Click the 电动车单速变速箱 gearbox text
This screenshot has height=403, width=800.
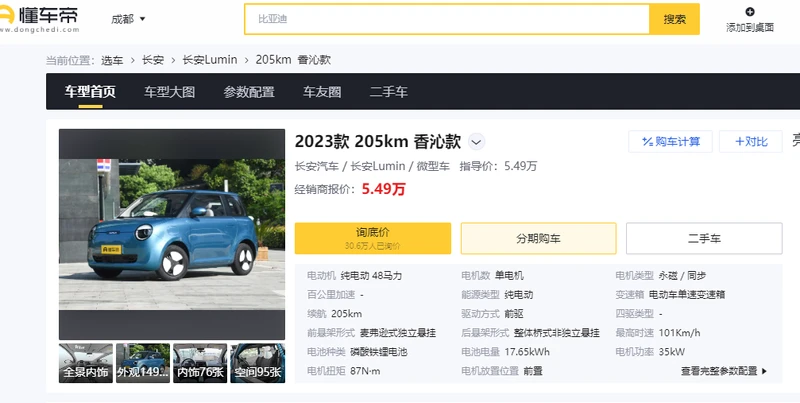tap(687, 295)
